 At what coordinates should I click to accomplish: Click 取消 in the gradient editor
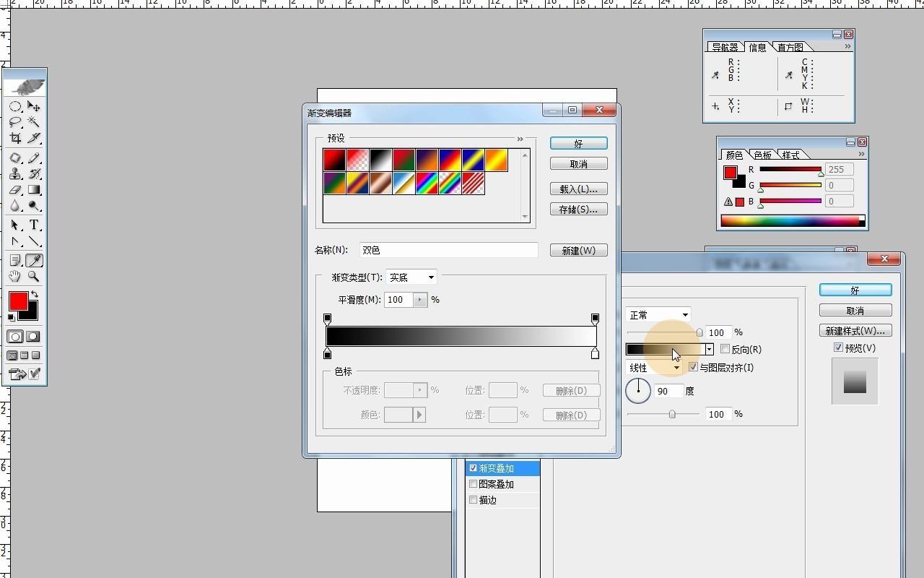coord(578,164)
